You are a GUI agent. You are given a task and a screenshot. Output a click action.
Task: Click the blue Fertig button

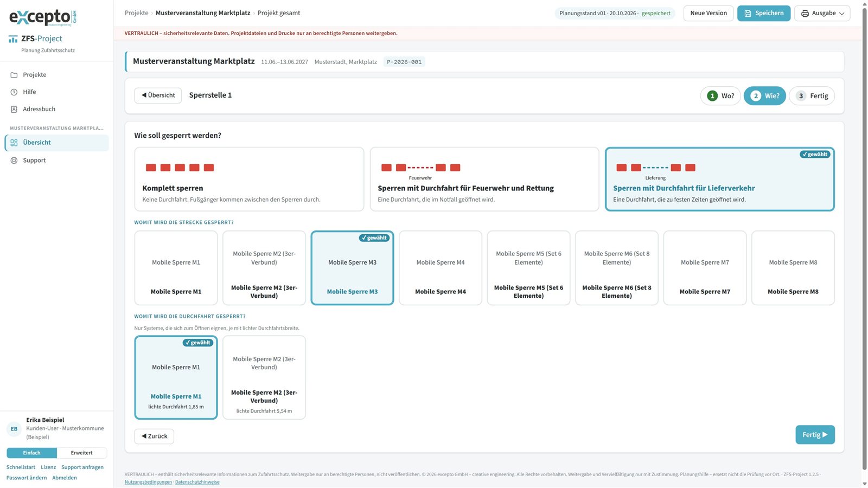click(x=815, y=435)
